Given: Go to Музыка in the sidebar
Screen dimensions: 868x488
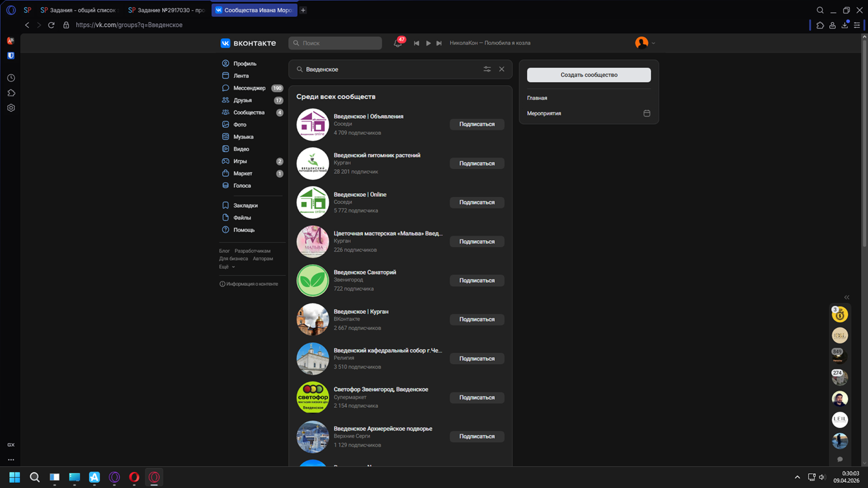Looking at the screenshot, I should point(243,137).
